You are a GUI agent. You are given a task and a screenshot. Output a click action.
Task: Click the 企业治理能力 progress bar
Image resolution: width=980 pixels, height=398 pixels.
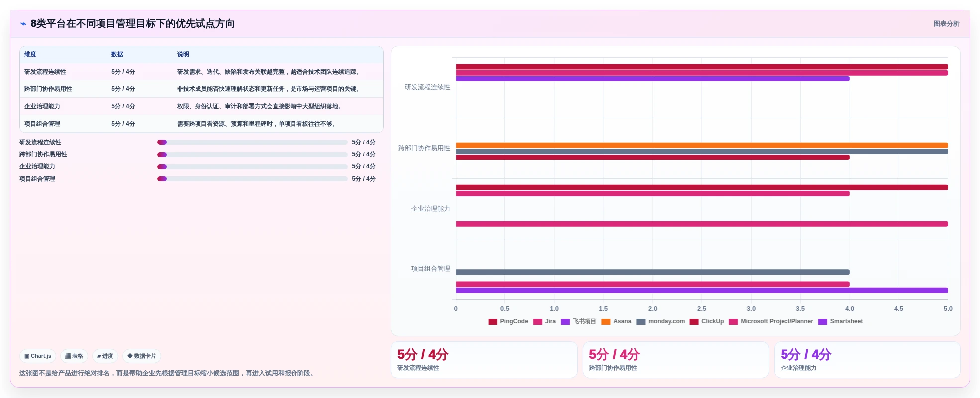coord(252,167)
